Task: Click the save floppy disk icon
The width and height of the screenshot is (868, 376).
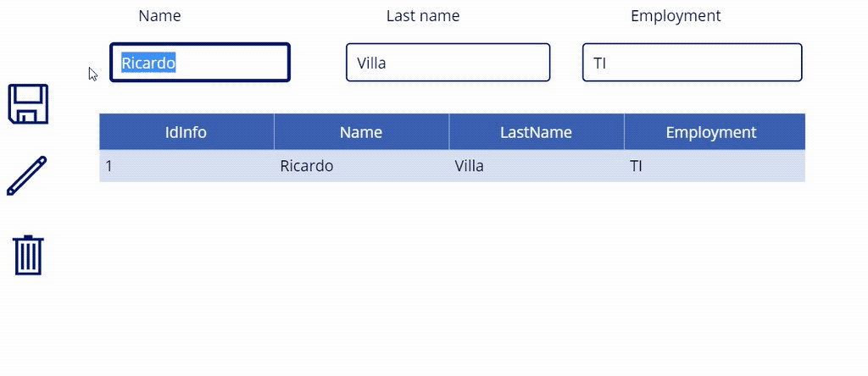Action: [28, 104]
